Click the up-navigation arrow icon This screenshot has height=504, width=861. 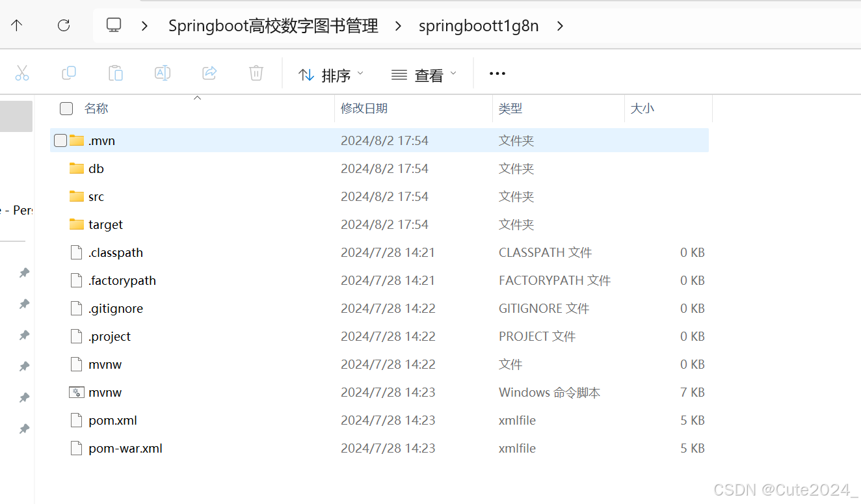16,25
